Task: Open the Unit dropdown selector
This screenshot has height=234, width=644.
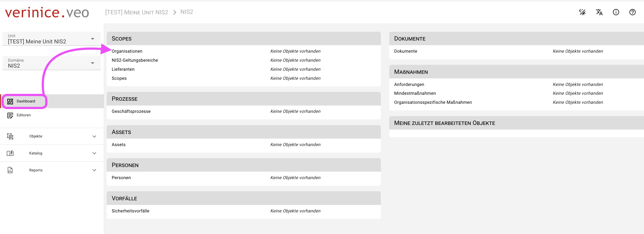Action: [51, 39]
